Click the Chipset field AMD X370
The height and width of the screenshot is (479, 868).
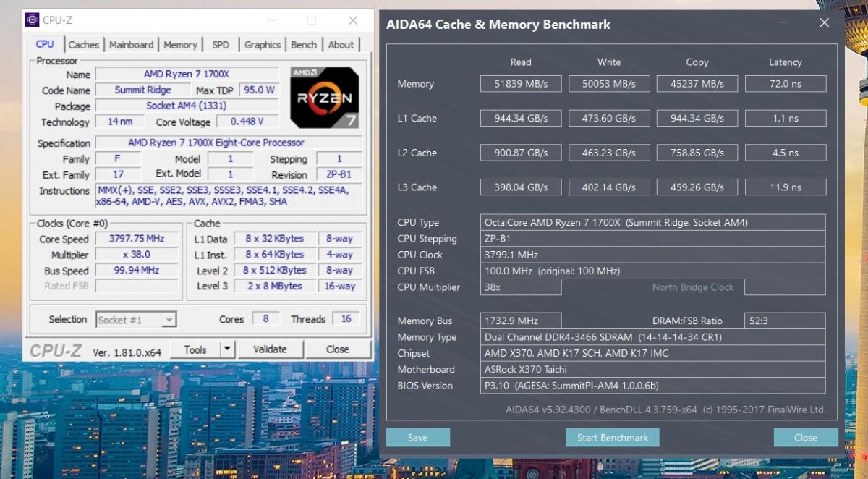(653, 353)
